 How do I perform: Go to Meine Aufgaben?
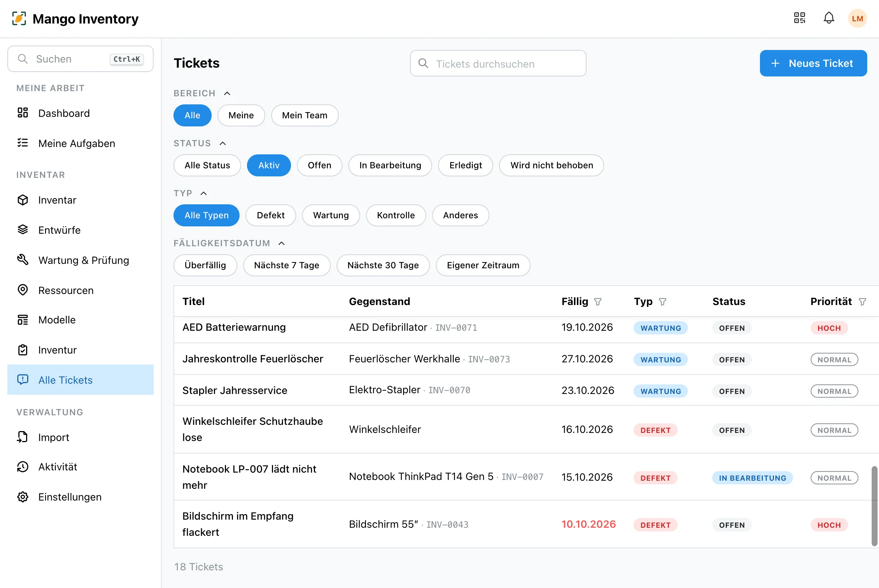pyautogui.click(x=80, y=143)
